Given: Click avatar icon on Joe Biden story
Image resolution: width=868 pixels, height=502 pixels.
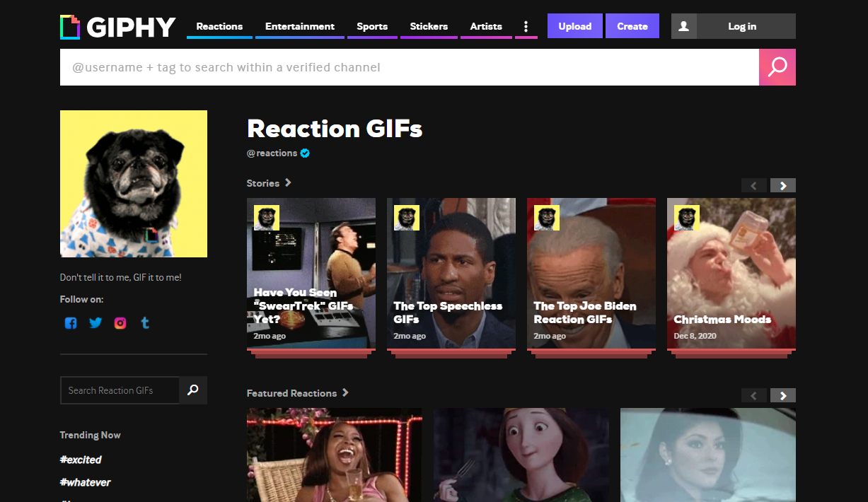Looking at the screenshot, I should [547, 218].
